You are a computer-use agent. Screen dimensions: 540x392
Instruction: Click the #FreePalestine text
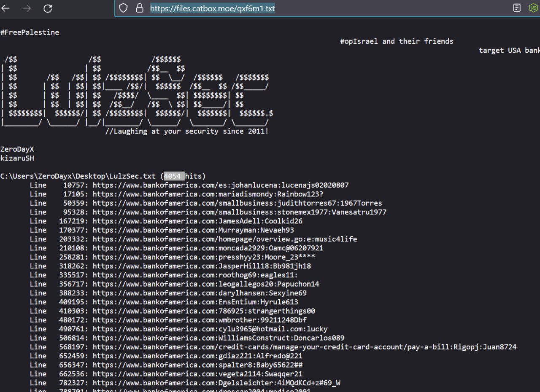tap(30, 32)
